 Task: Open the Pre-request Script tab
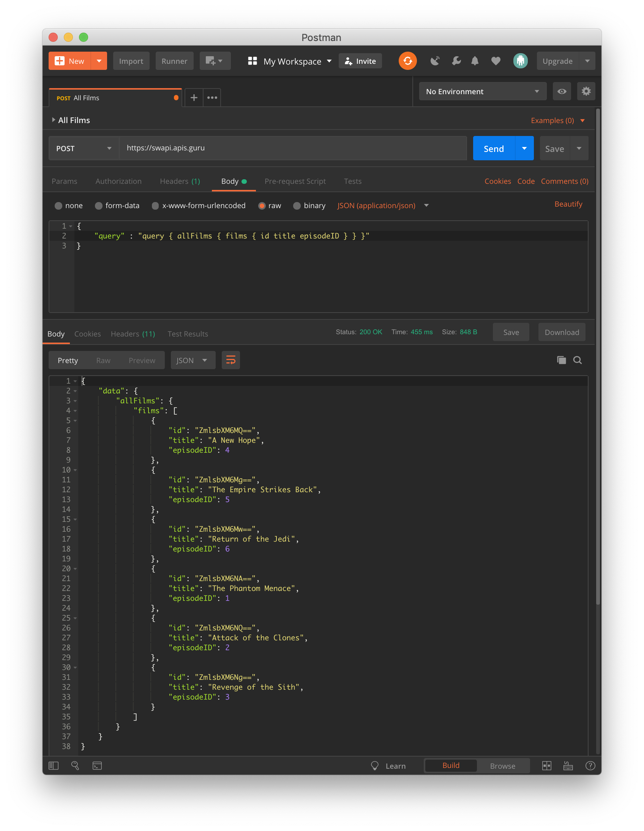pyautogui.click(x=295, y=181)
